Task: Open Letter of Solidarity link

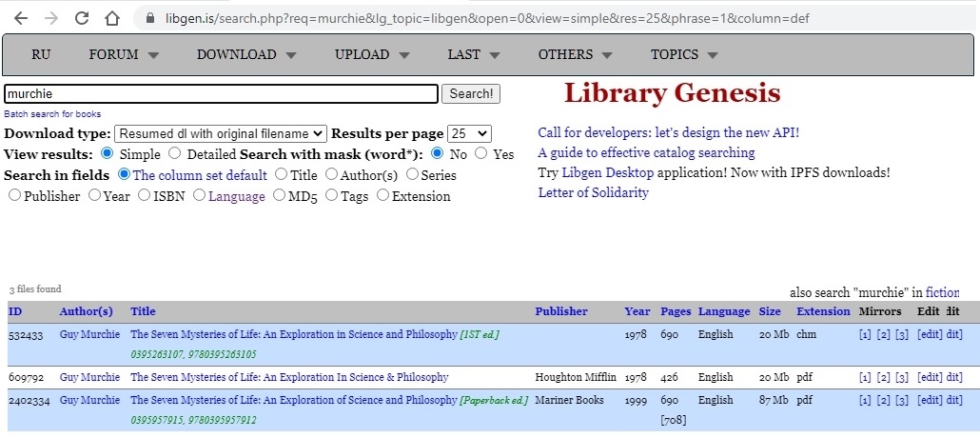Action: coord(593,192)
